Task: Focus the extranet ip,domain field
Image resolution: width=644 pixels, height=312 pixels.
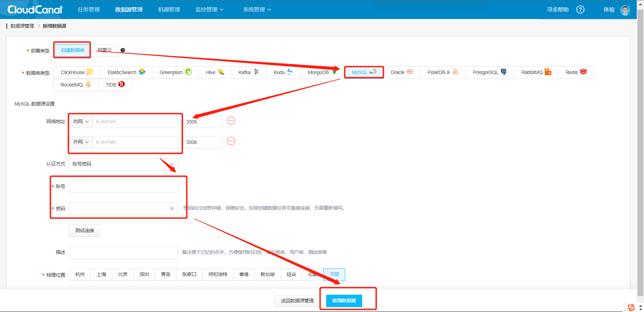Action: point(135,142)
